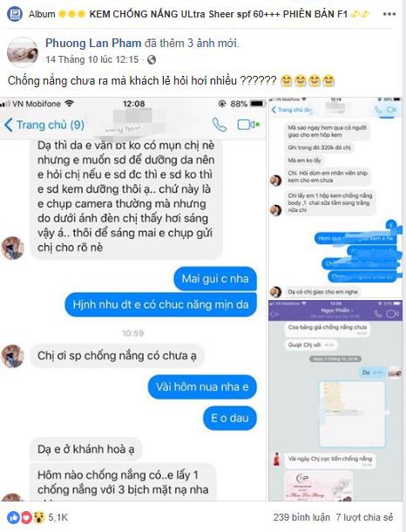This screenshot has width=406, height=532.
Task: Click the post timestamp 14 Tháng 10
Action: [91, 59]
